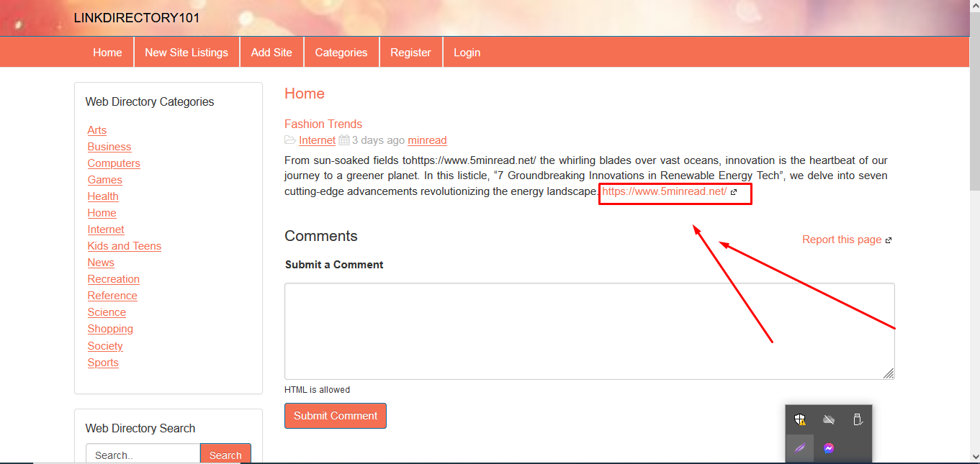Viewport: 980px width, 464px height.
Task: Click the 3 days ago timestamp
Action: pyautogui.click(x=378, y=140)
